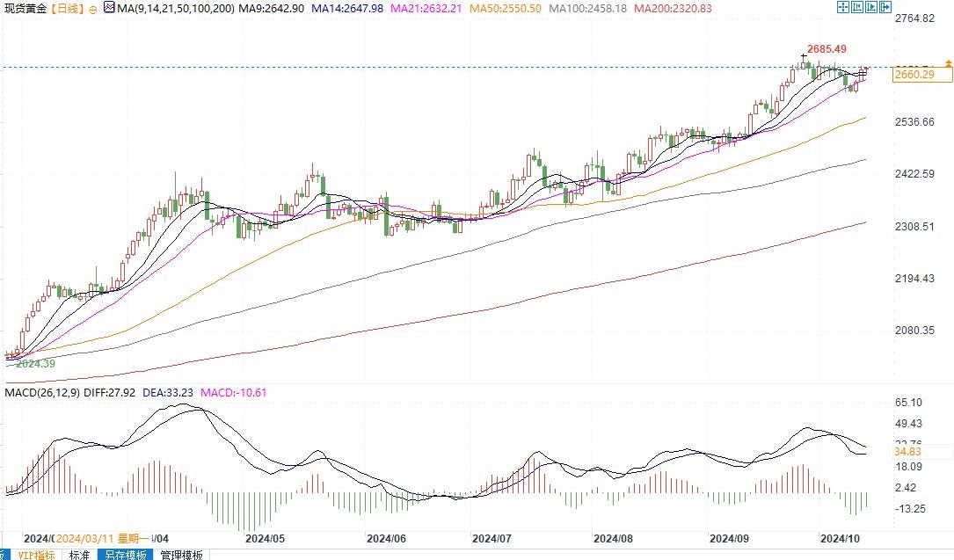The height and width of the screenshot is (560, 954).
Task: Open the 日线 period selector
Action: coord(69,9)
